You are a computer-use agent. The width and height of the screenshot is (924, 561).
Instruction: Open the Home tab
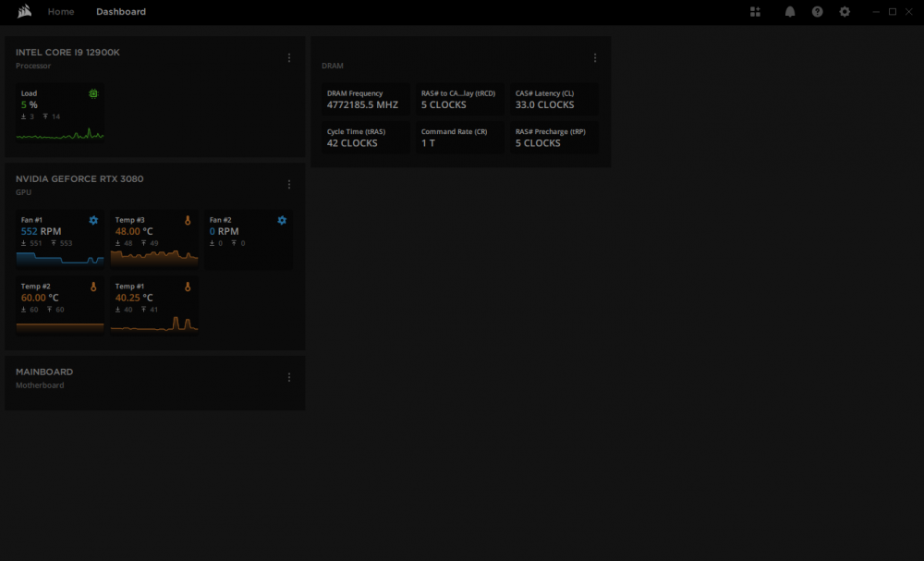pyautogui.click(x=61, y=12)
